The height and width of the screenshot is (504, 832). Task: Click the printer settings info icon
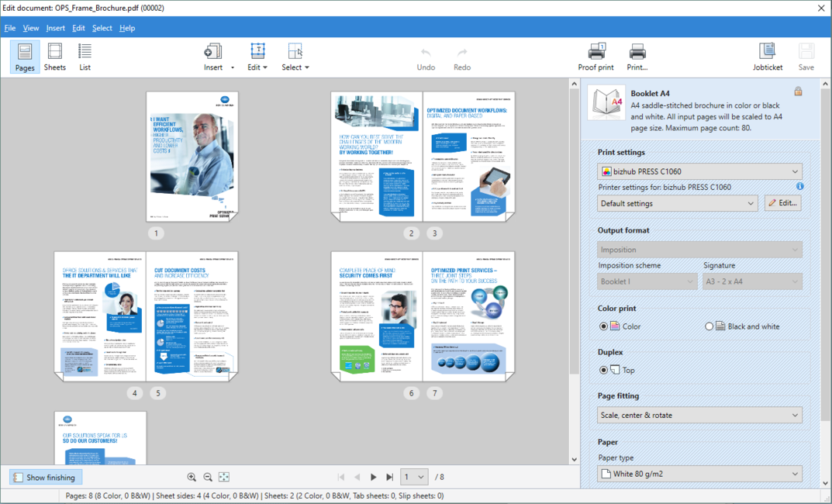799,186
